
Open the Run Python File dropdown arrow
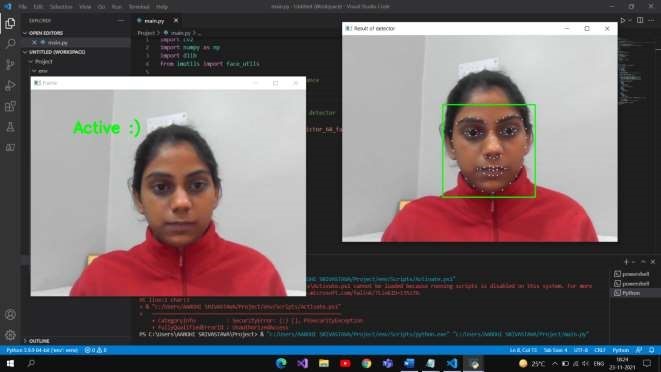pos(630,20)
